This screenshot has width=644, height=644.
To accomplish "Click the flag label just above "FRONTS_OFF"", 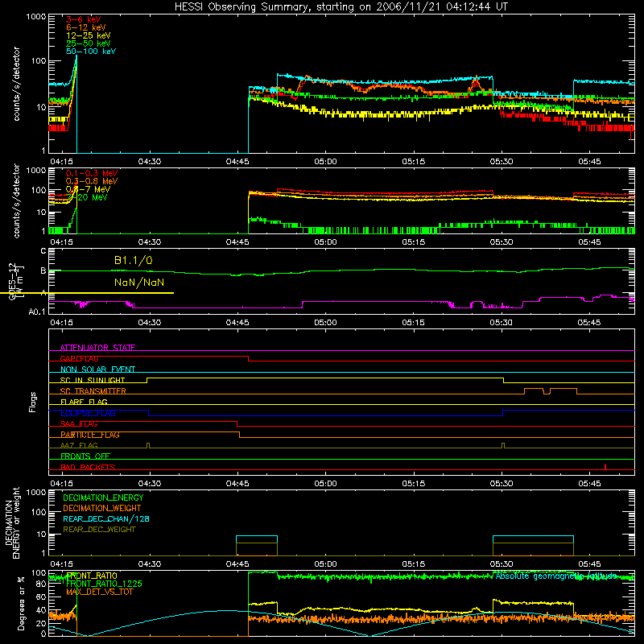I will (x=79, y=445).
